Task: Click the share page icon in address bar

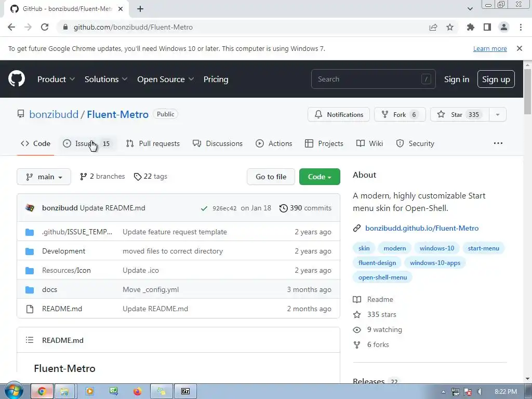Action: tap(433, 27)
